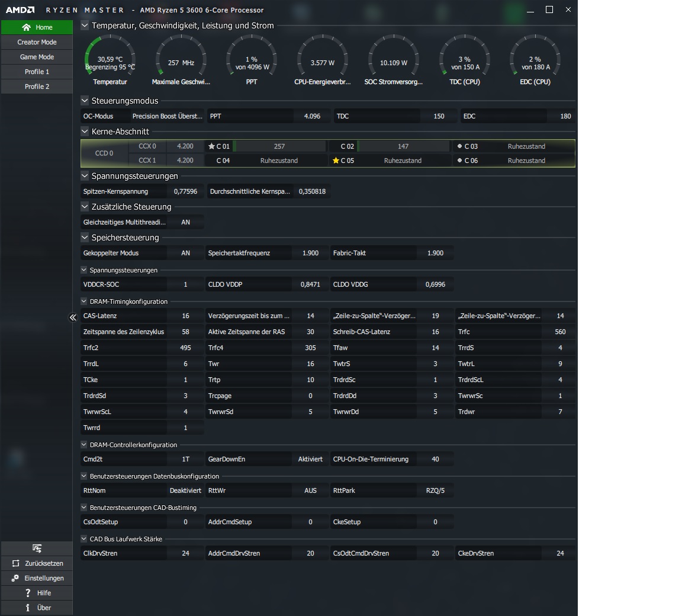Open Profile 2
The image size is (682, 616).
(x=37, y=86)
